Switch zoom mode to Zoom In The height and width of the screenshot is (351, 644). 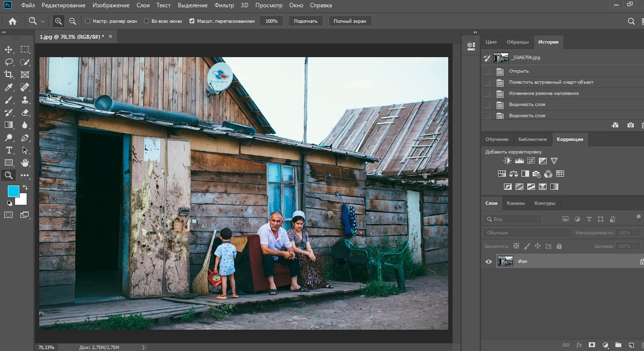pyautogui.click(x=58, y=21)
